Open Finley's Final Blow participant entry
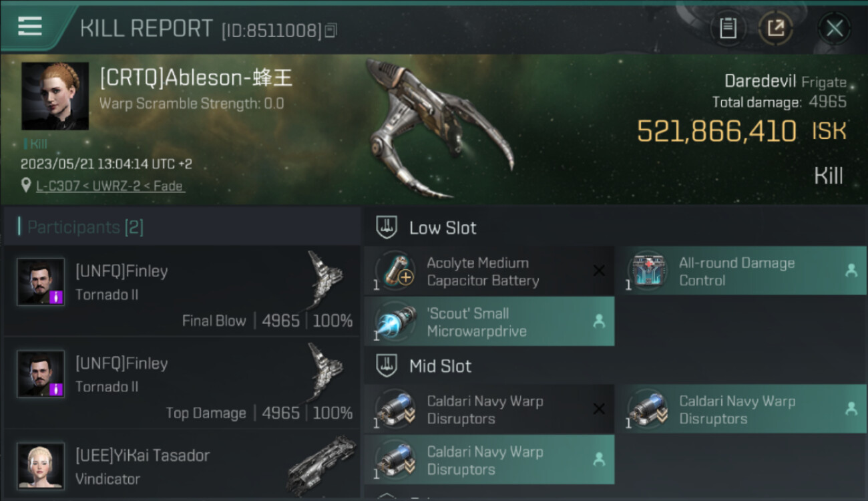 (182, 290)
